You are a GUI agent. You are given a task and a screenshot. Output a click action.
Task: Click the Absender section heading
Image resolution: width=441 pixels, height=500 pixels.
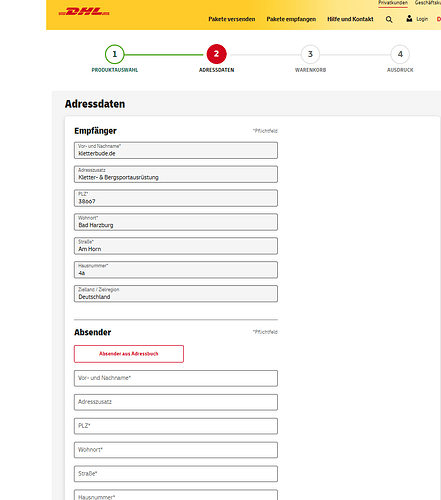pyautogui.click(x=93, y=332)
